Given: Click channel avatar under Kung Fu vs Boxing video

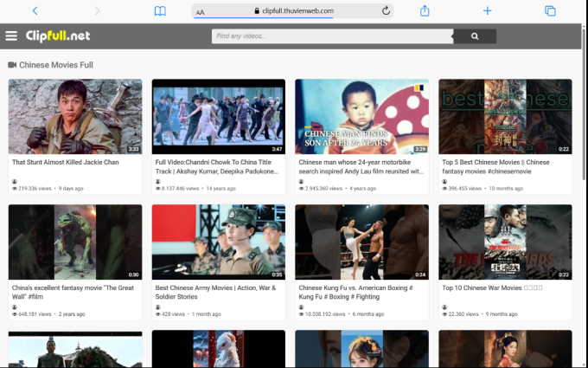Looking at the screenshot, I should point(301,307).
